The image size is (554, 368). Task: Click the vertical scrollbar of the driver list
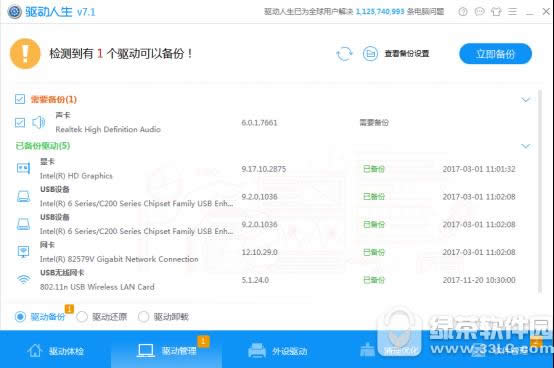[x=540, y=191]
